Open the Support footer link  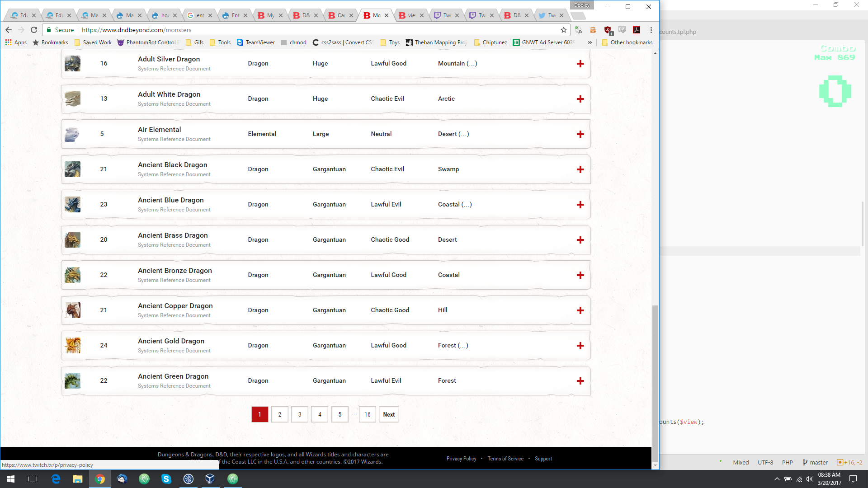[543, 459]
